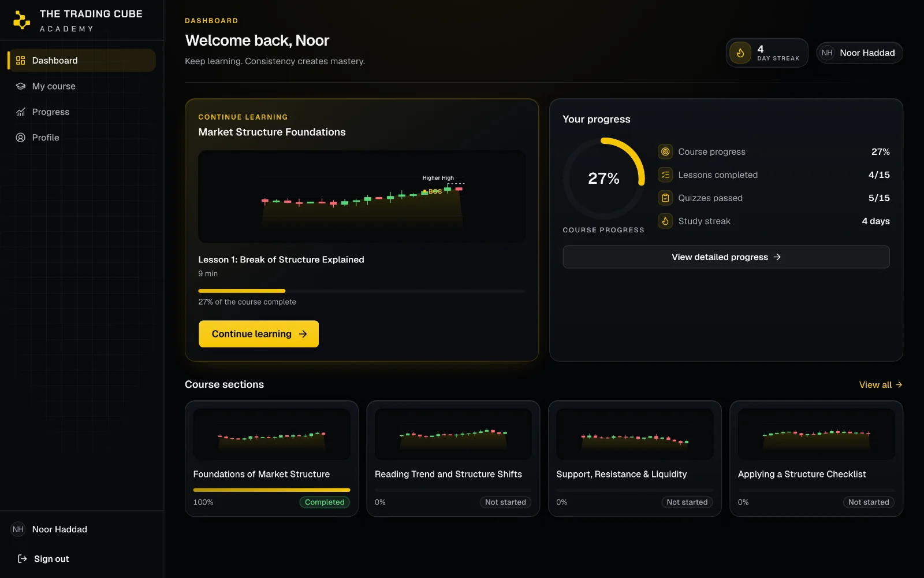Click the NH avatar in top header
Viewport: 924px width, 578px height.
827,53
